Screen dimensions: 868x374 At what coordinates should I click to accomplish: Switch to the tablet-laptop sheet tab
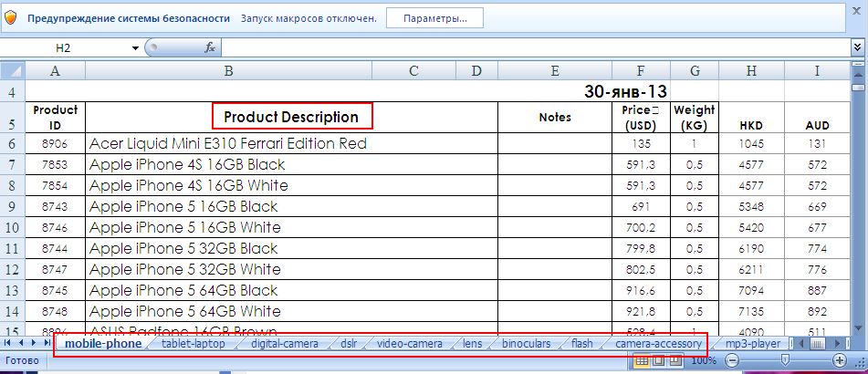(x=193, y=344)
